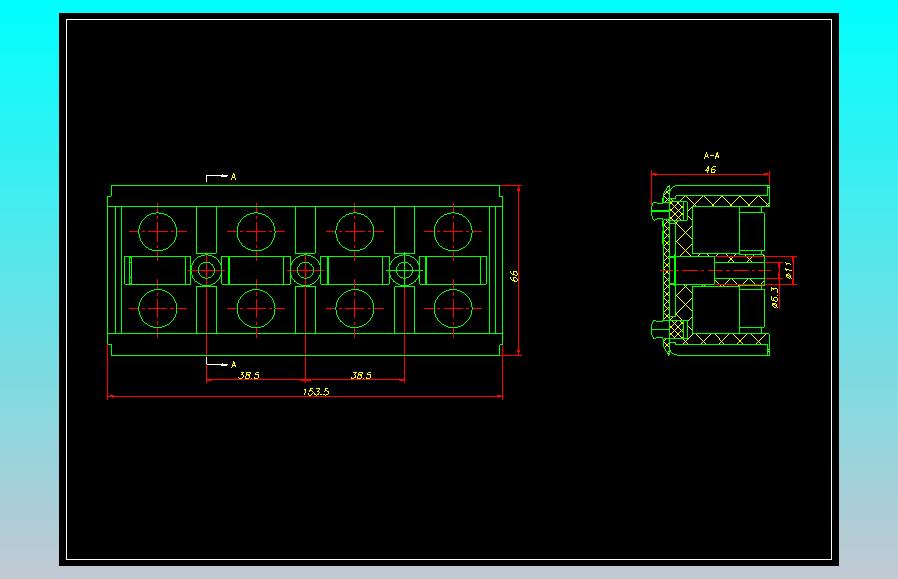Click section marker A below the plan view
The image size is (898, 579).
(233, 364)
